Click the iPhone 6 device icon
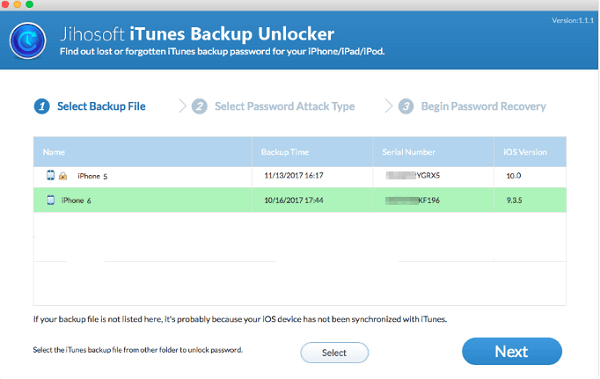Screen dimensions: 600x379 (51, 200)
